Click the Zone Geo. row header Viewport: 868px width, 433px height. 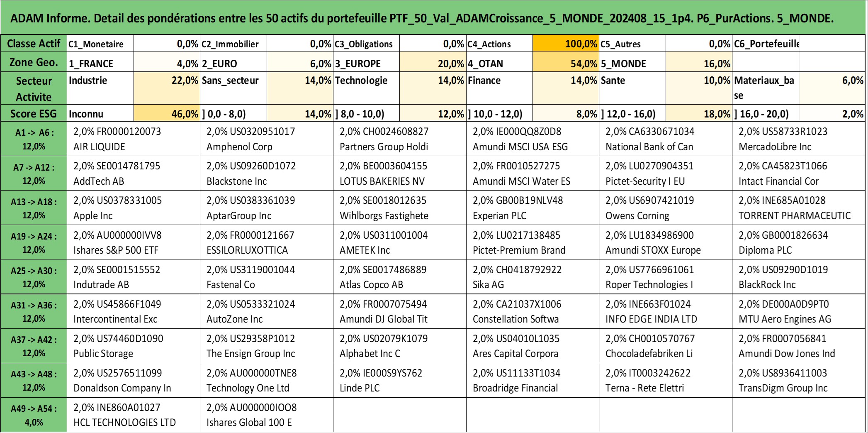[34, 62]
